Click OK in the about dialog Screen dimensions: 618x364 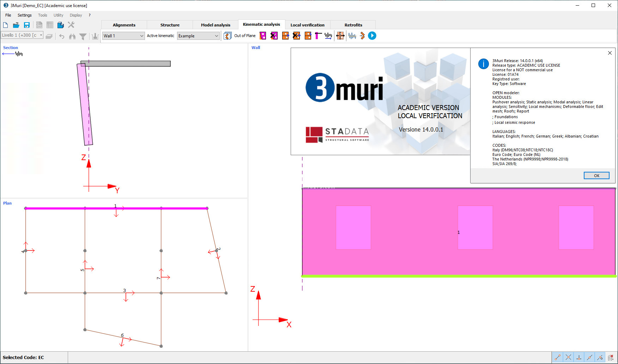click(x=596, y=176)
